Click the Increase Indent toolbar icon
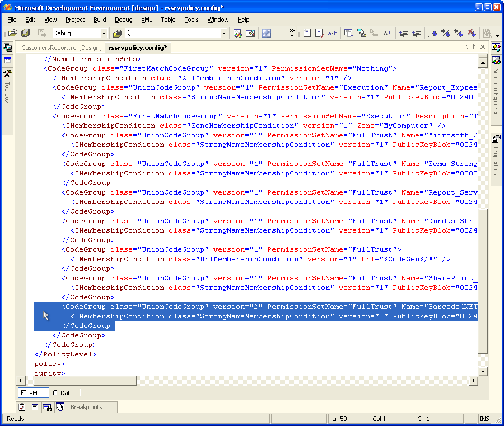Screen dimensions: 504x426 [x=417, y=33]
